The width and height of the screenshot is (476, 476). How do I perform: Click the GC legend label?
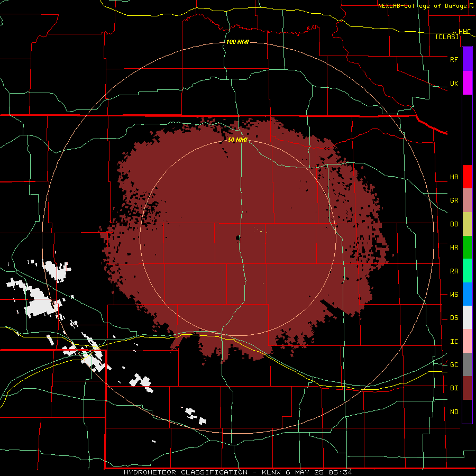pyautogui.click(x=454, y=365)
